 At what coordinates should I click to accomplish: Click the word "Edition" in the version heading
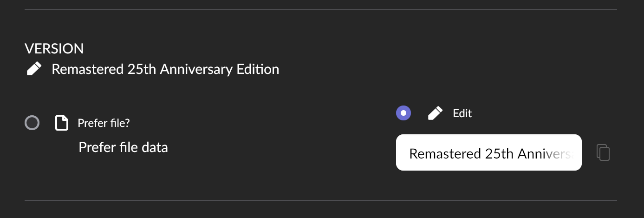click(258, 69)
